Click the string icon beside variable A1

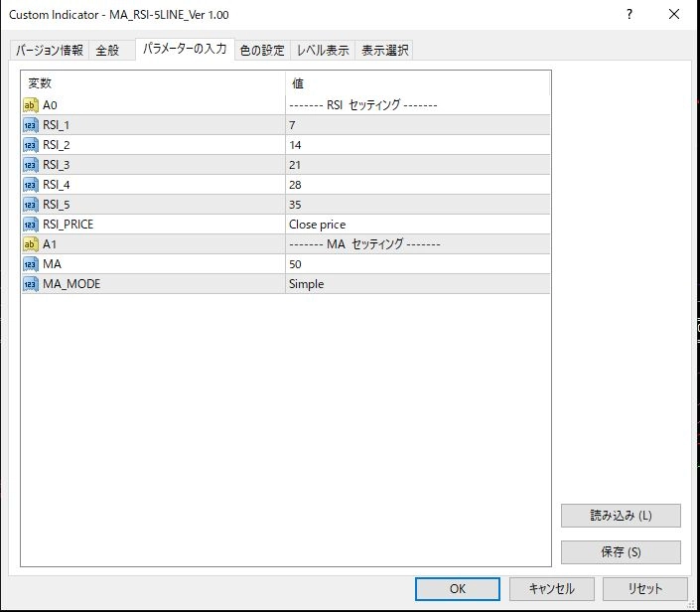click(x=31, y=244)
